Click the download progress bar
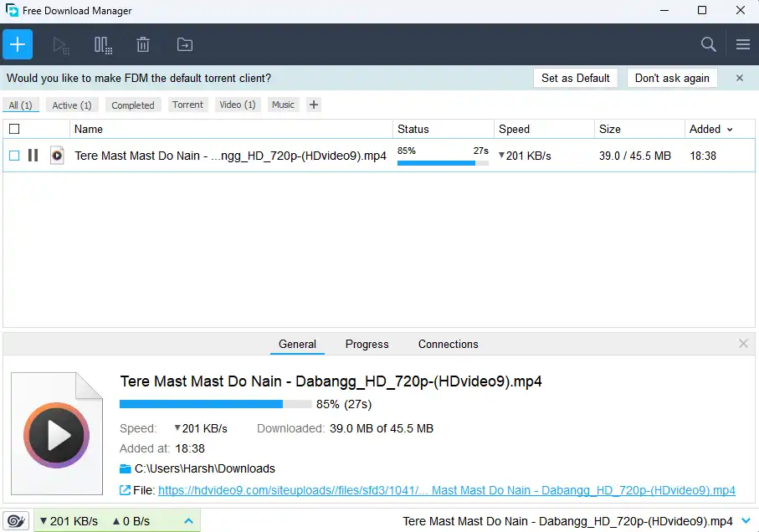 pos(216,403)
